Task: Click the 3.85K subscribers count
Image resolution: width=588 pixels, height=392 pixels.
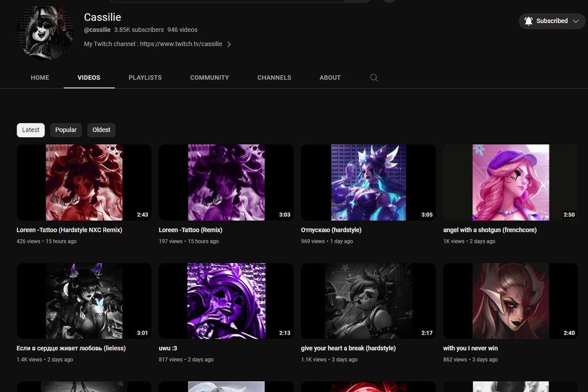Action: pos(138,30)
